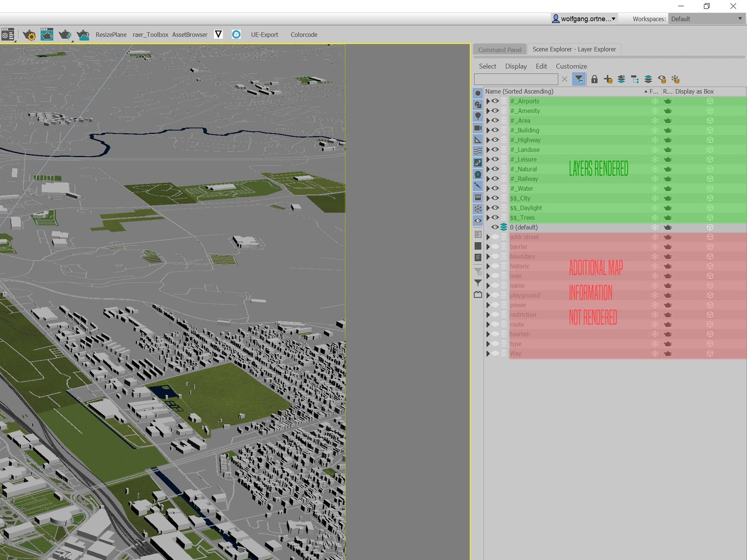Click the raer_Toolbox toolbar button
This screenshot has height=560, width=747.
150,35
